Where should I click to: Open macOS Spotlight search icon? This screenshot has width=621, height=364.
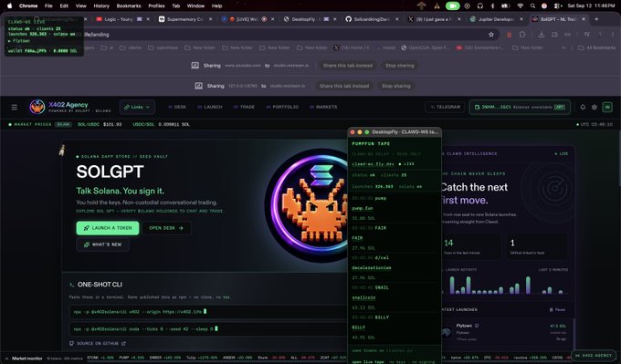point(532,6)
